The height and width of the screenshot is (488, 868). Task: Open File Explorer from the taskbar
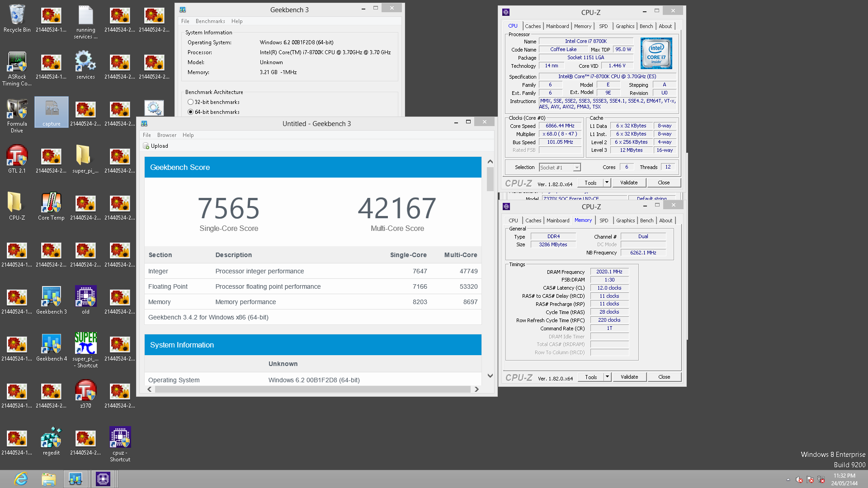coord(48,479)
